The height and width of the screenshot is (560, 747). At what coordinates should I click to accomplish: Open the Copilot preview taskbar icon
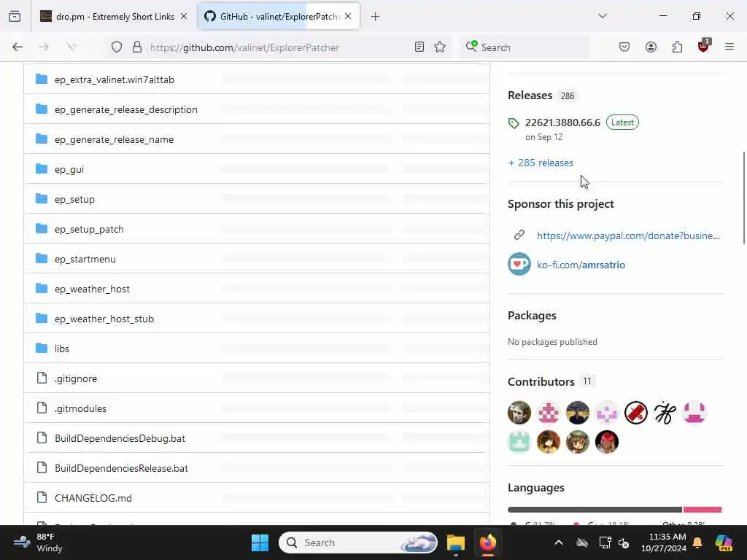click(724, 542)
